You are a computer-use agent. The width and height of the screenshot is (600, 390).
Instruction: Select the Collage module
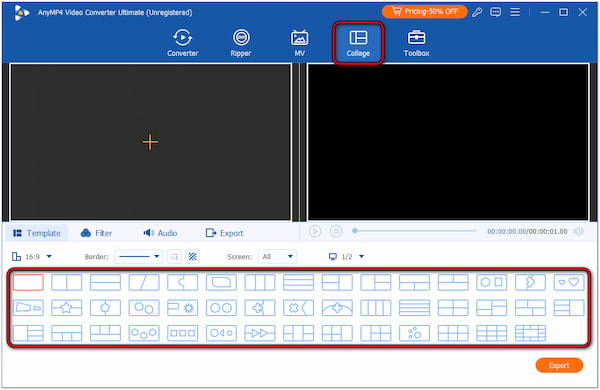[358, 43]
